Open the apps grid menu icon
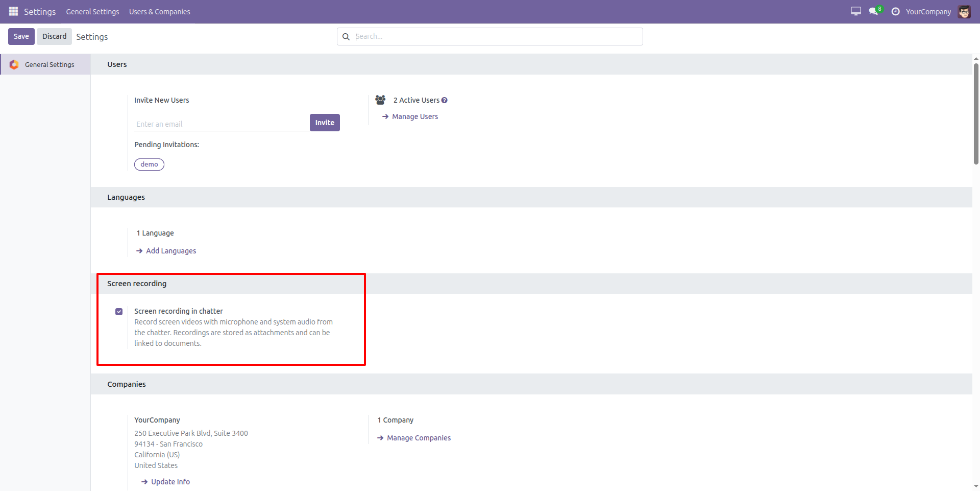 [x=14, y=11]
